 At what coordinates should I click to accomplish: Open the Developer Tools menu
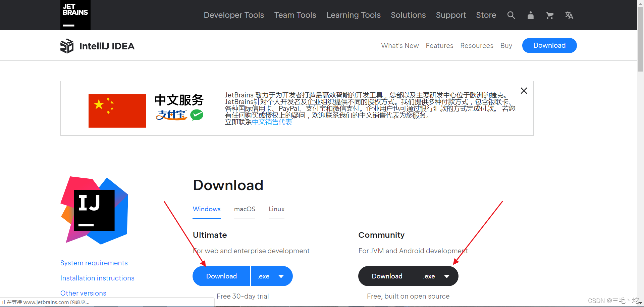(x=234, y=15)
